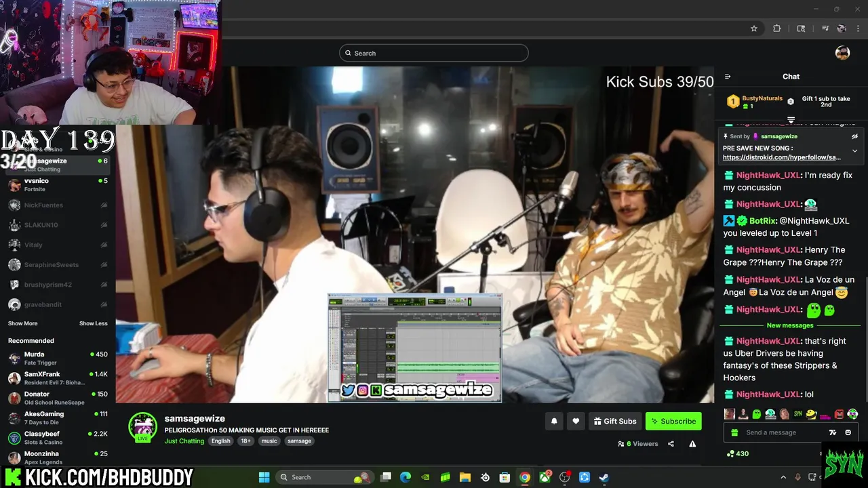The width and height of the screenshot is (868, 488).
Task: Open SLAKUN10 channel in sidebar
Action: [58, 225]
